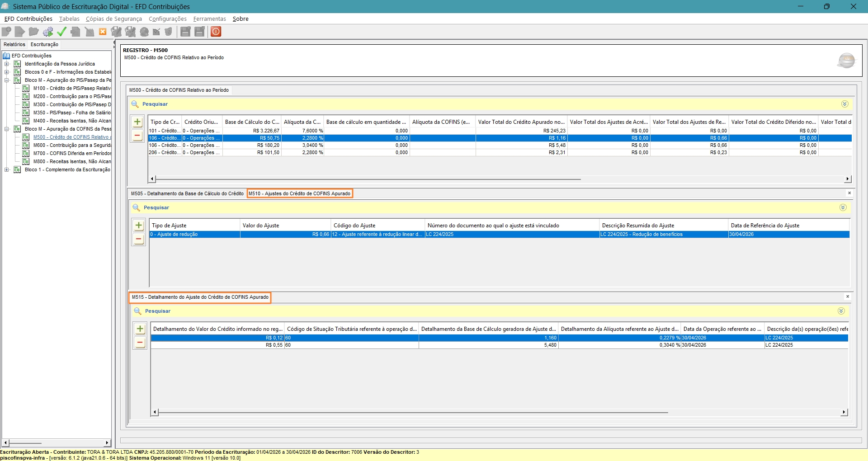Collapse the Bloco M PIS/Pasep tree node
The width and height of the screenshot is (868, 461).
pos(7,80)
